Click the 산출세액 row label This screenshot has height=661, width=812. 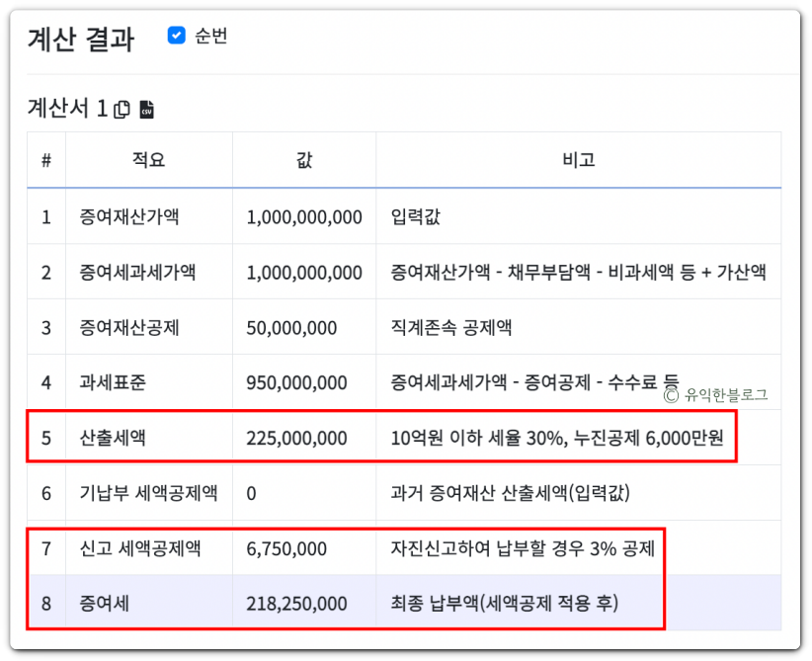[x=113, y=438]
